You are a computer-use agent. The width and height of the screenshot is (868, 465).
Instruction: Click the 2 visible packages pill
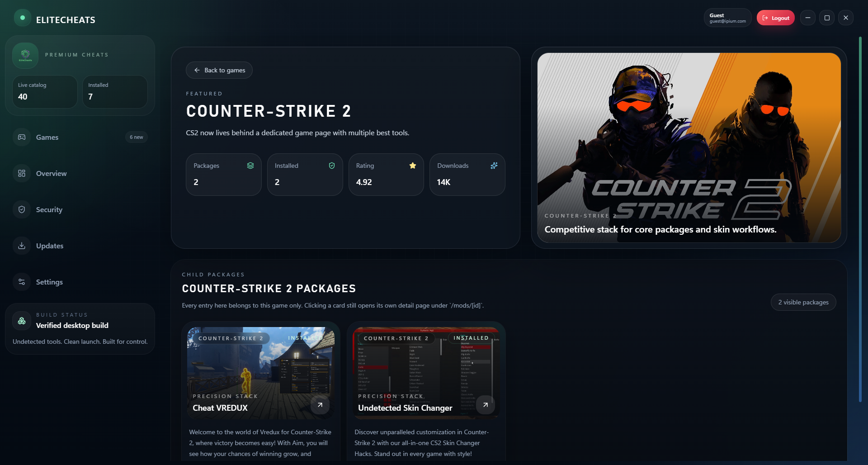[803, 302]
